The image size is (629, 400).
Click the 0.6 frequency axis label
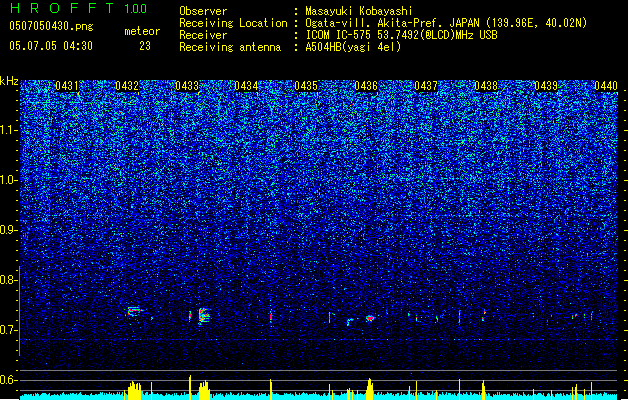point(9,380)
